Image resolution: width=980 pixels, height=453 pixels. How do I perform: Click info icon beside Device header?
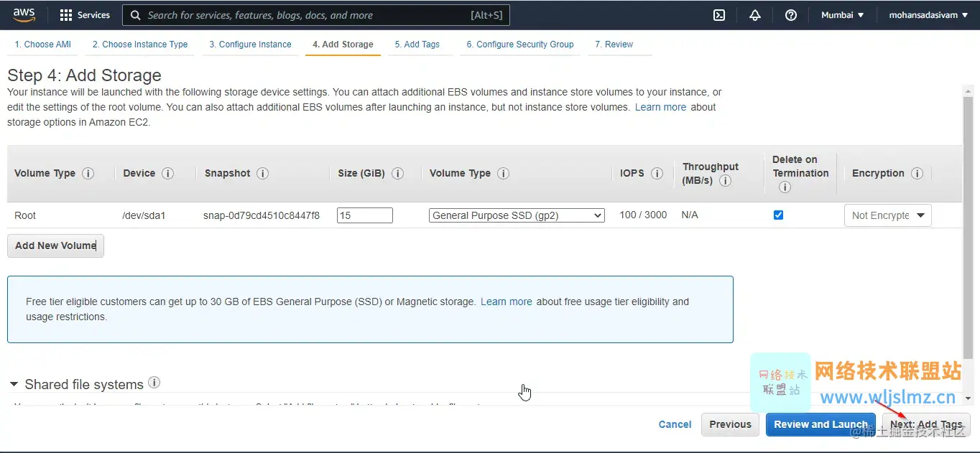[x=168, y=173]
